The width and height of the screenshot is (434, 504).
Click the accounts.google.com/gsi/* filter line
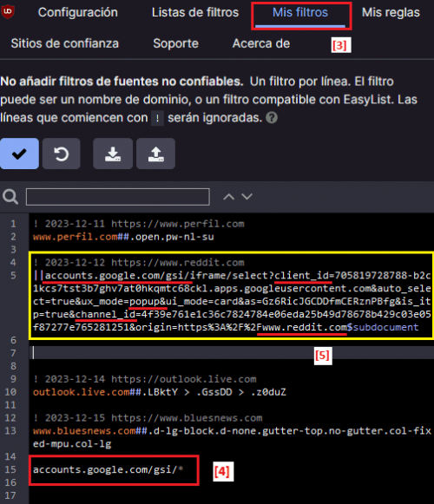[108, 469]
